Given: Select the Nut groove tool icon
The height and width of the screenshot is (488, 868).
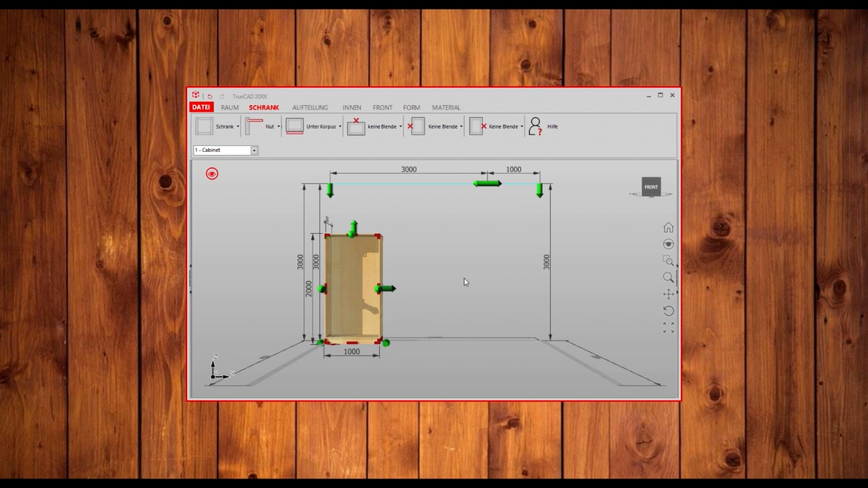Looking at the screenshot, I should 254,126.
